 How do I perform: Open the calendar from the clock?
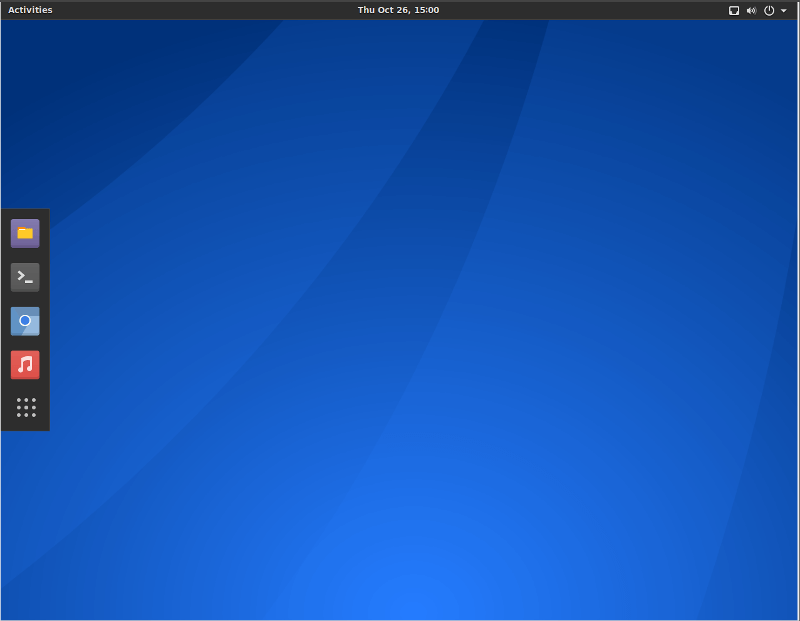click(399, 10)
